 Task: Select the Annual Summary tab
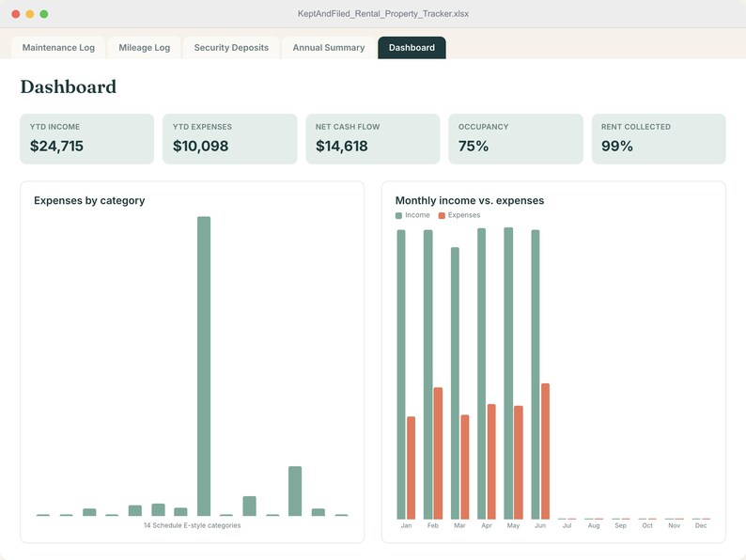coord(328,48)
